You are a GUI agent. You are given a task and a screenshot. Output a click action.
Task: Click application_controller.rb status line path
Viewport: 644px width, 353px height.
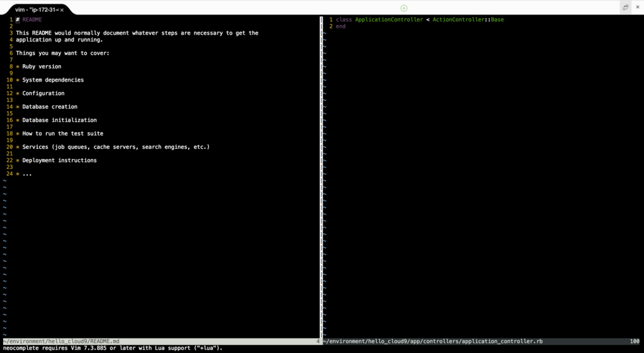click(433, 341)
